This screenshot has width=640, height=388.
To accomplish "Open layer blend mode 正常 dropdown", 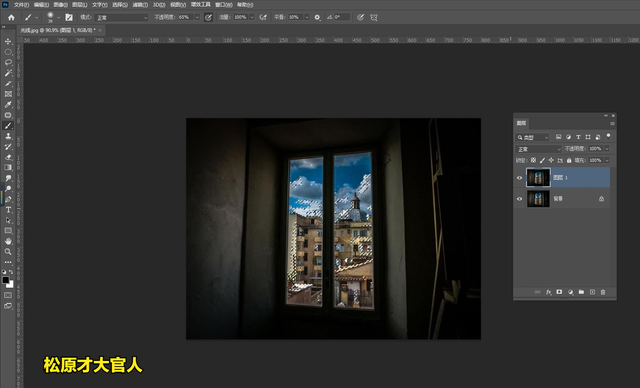I will point(538,149).
